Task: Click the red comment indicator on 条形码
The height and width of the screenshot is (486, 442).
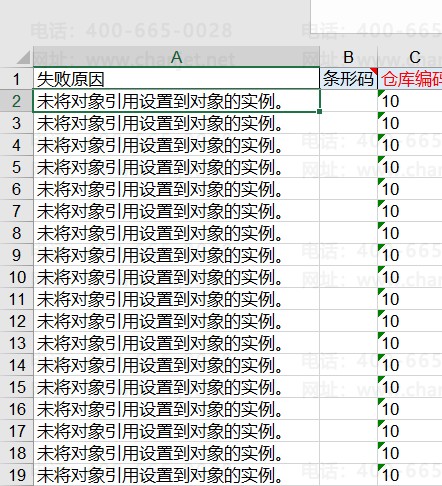Action: (374, 70)
